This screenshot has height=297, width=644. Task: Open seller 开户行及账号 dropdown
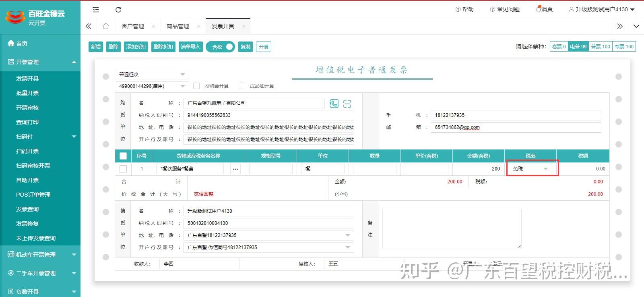tap(268, 247)
